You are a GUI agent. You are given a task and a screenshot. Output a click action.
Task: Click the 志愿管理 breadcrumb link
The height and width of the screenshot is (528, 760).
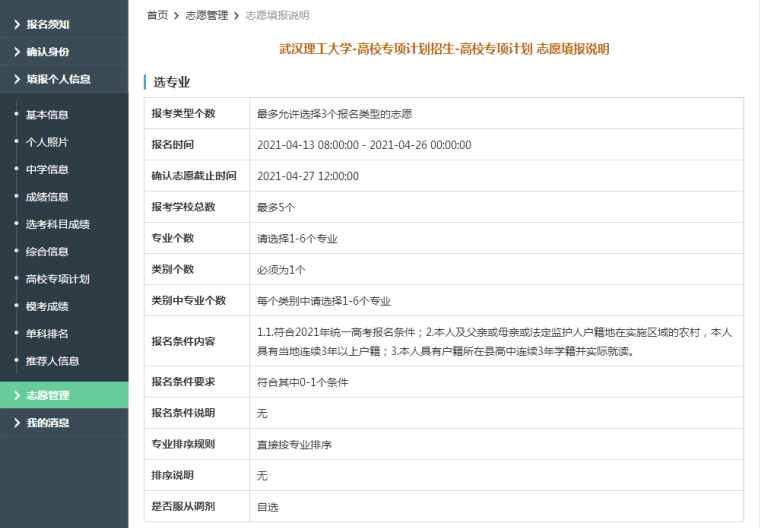(206, 16)
